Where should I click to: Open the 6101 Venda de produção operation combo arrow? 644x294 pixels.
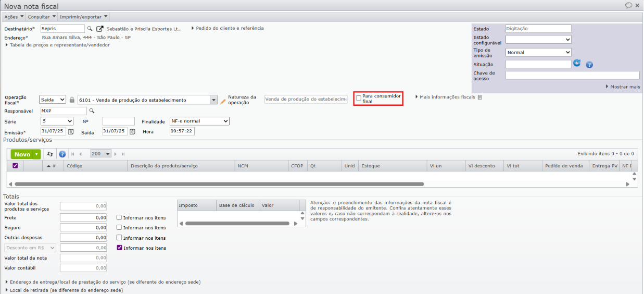[x=213, y=100]
